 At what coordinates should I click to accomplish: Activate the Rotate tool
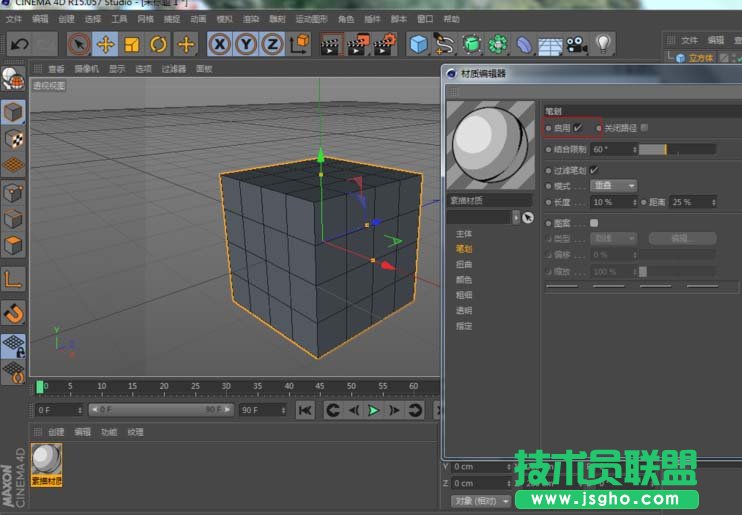(x=159, y=44)
